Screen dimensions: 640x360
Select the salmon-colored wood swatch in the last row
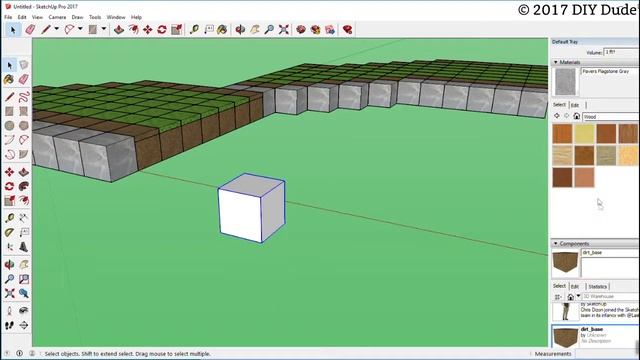pyautogui.click(x=584, y=178)
